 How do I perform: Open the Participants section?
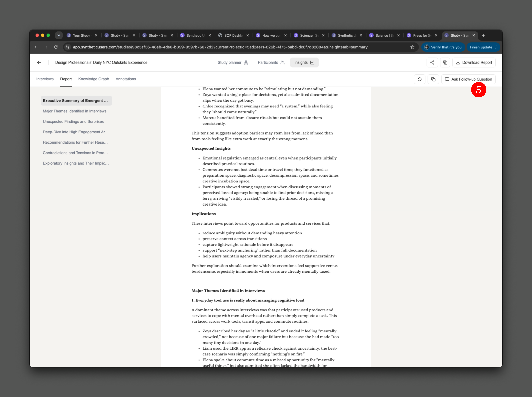click(271, 62)
